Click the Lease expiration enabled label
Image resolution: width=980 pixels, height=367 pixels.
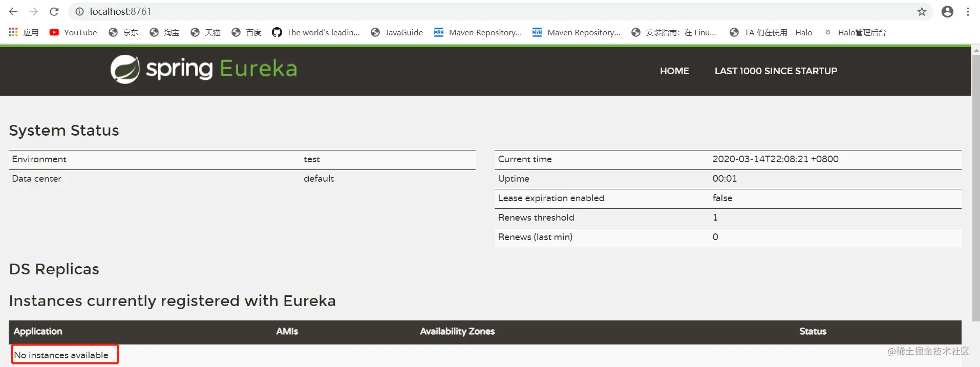click(x=551, y=198)
